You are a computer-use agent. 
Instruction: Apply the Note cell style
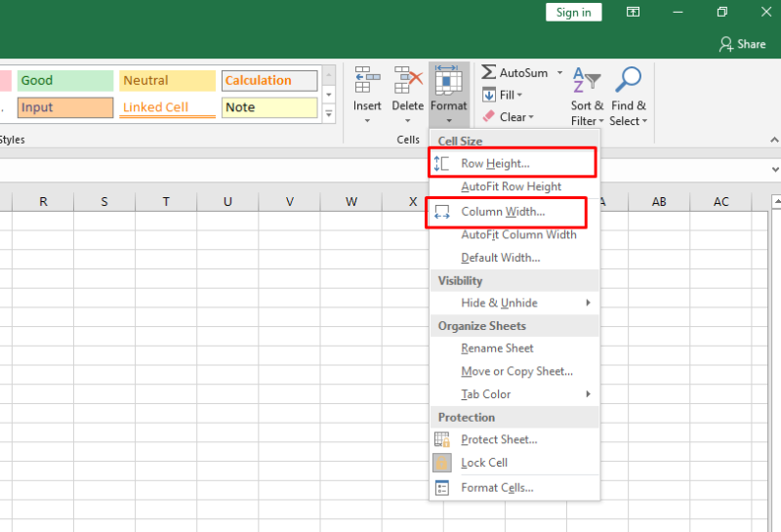pos(269,107)
